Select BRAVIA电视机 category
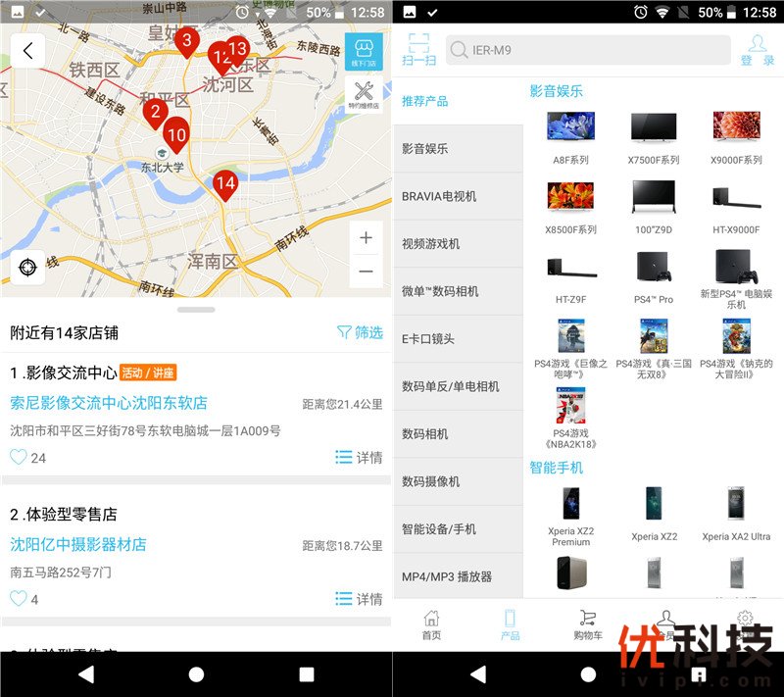The height and width of the screenshot is (697, 784). [458, 196]
